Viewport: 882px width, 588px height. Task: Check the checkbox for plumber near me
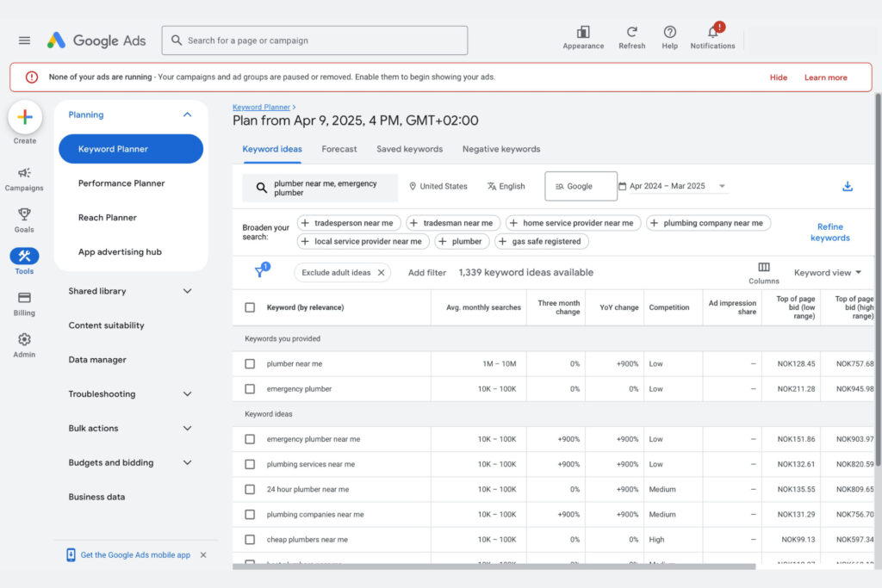pos(250,364)
